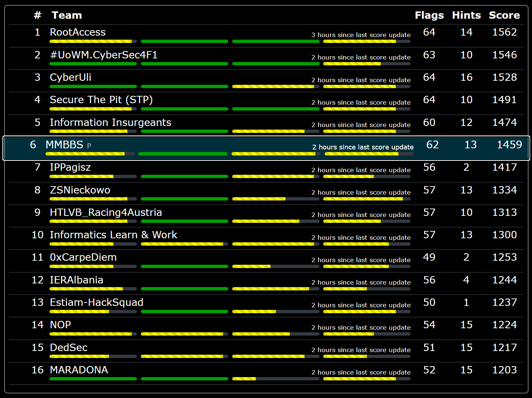
Task: Click the first green progress bar under MARADONA
Action: click(93, 379)
